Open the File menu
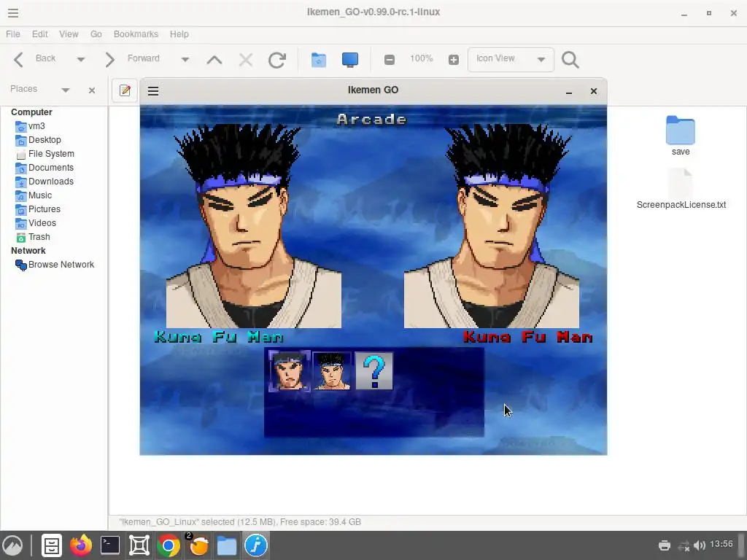 pos(13,34)
